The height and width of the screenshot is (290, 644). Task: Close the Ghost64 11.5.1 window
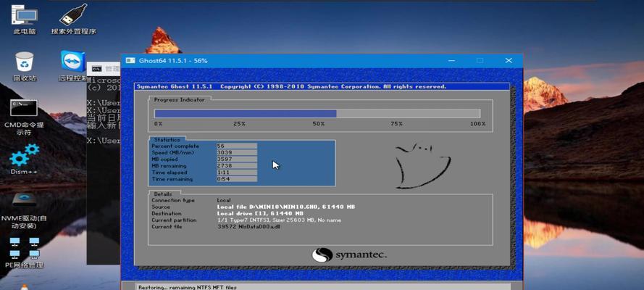509,60
